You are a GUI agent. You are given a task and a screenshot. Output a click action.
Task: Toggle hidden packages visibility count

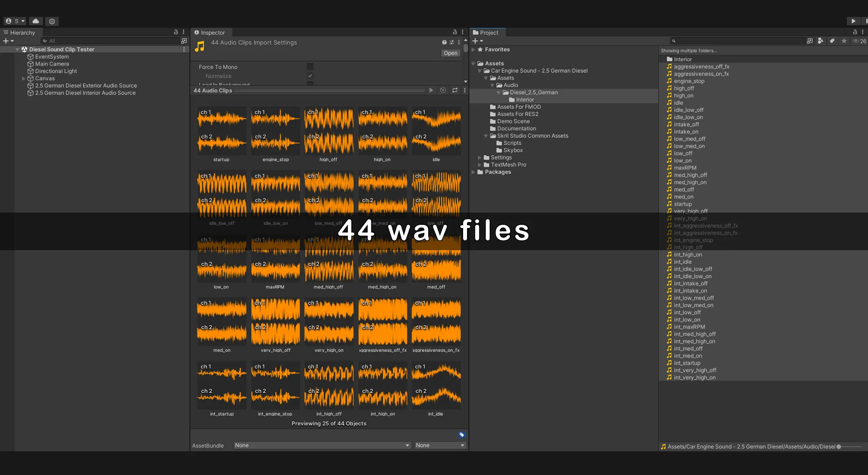coord(860,41)
